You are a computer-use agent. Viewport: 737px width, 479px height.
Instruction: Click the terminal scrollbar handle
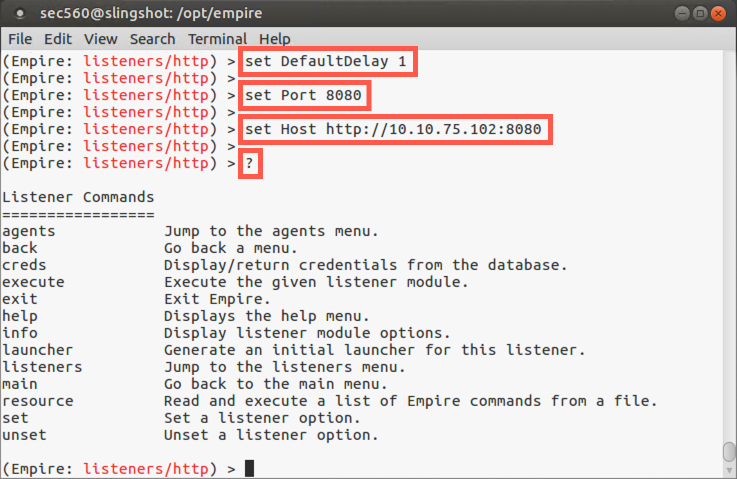coord(729,452)
